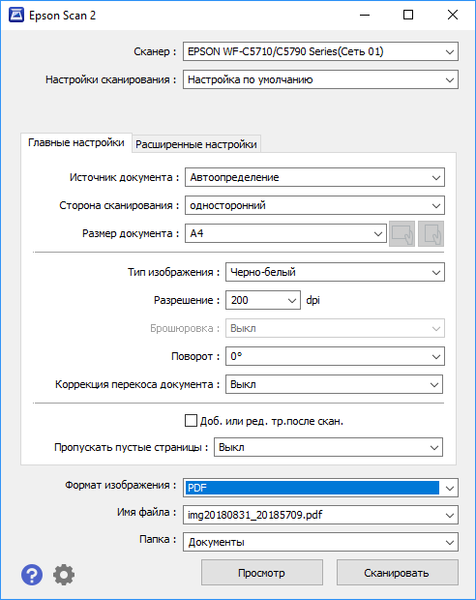This screenshot has height=600, width=476.
Task: Switch to Главные настройки tab
Action: (x=76, y=143)
